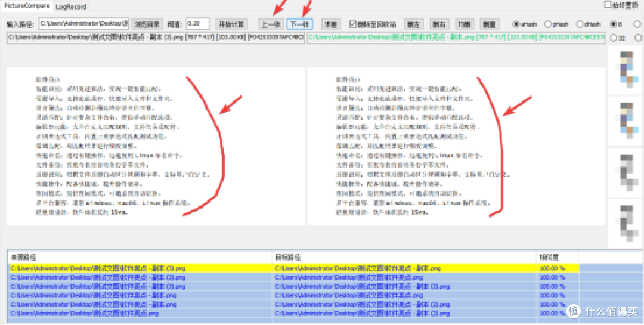Click the delete button between 均删 and aHash
The image size is (644, 325).
point(489,24)
